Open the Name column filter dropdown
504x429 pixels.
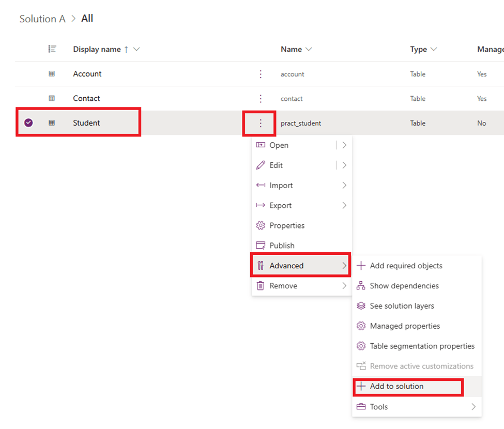[x=309, y=49]
